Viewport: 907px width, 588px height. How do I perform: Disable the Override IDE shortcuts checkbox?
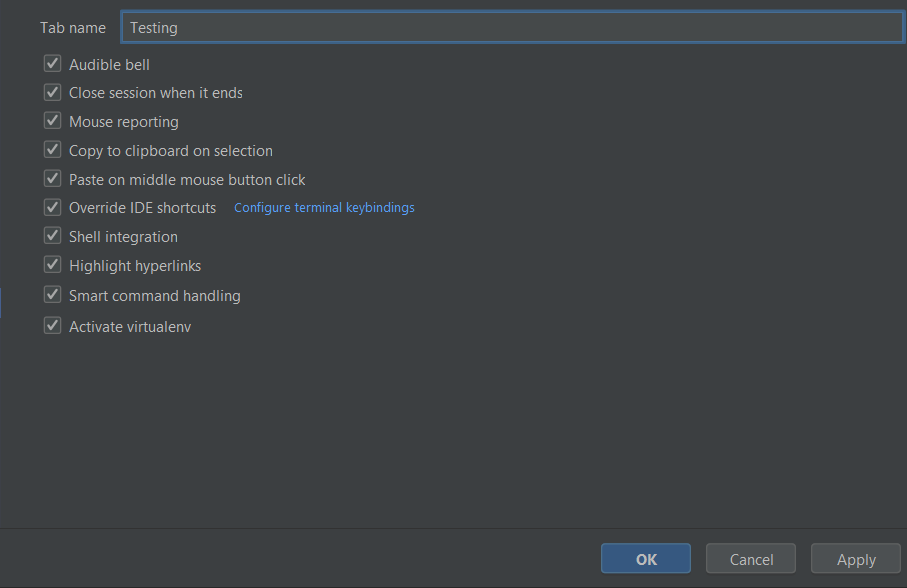click(x=53, y=208)
